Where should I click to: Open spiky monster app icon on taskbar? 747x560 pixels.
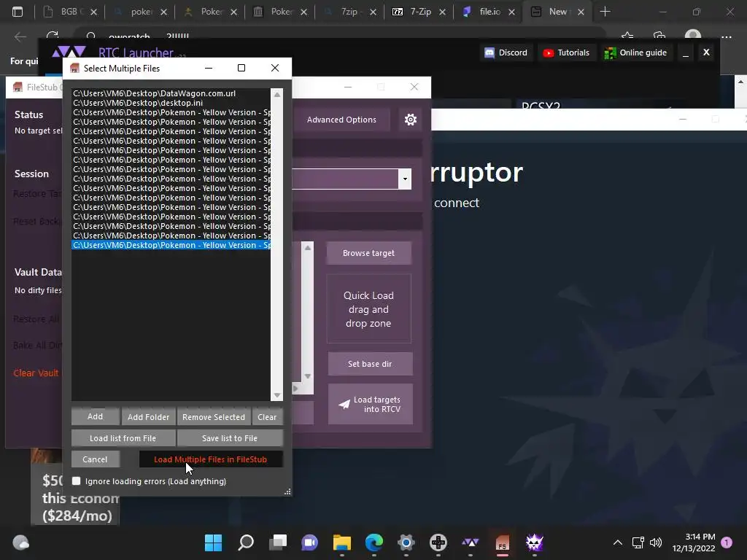[x=535, y=542]
